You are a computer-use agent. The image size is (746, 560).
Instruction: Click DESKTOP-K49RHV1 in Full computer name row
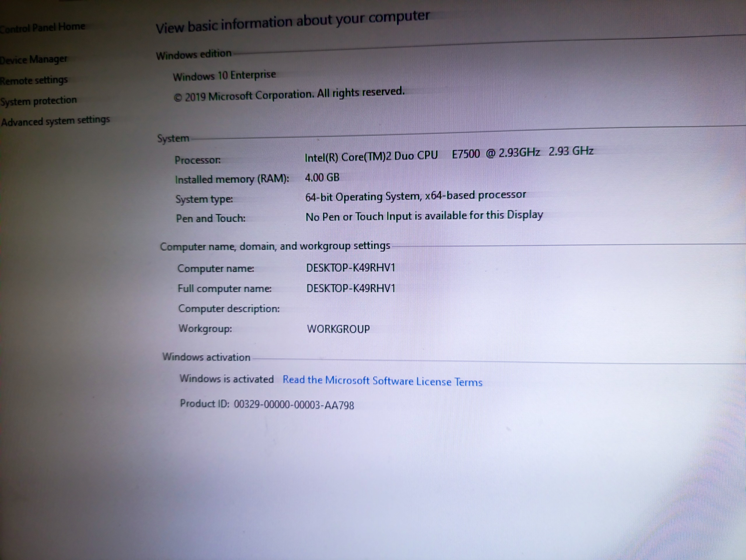[350, 288]
